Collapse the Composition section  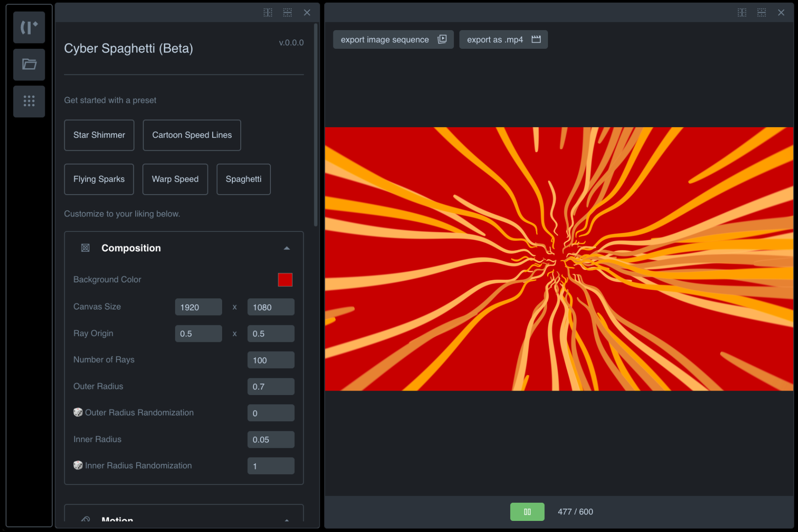click(287, 248)
